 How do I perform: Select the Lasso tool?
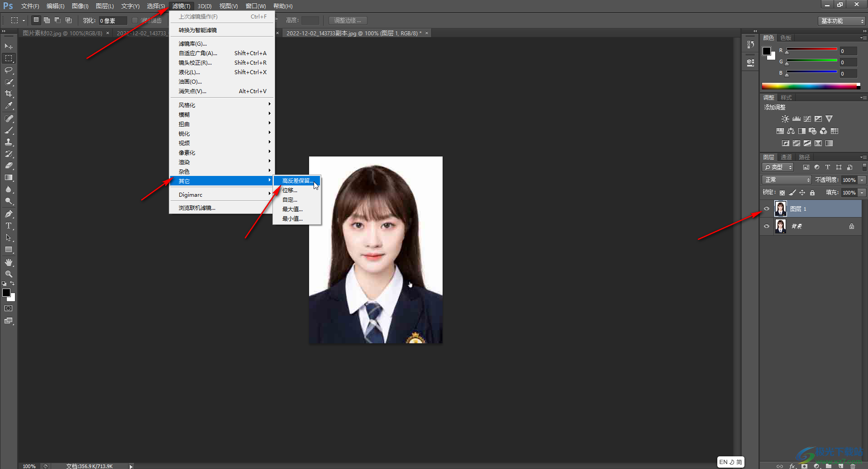click(x=9, y=70)
